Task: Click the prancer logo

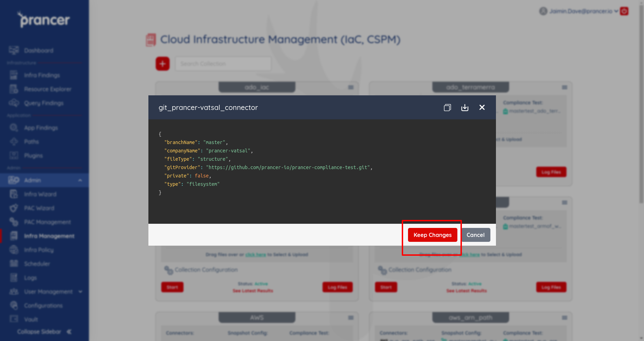Action: point(44,20)
